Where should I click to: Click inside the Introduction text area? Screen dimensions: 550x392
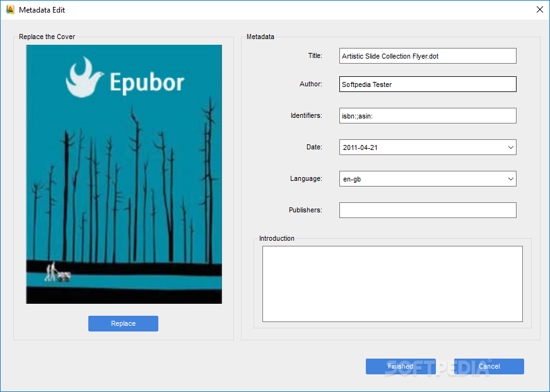(x=392, y=284)
